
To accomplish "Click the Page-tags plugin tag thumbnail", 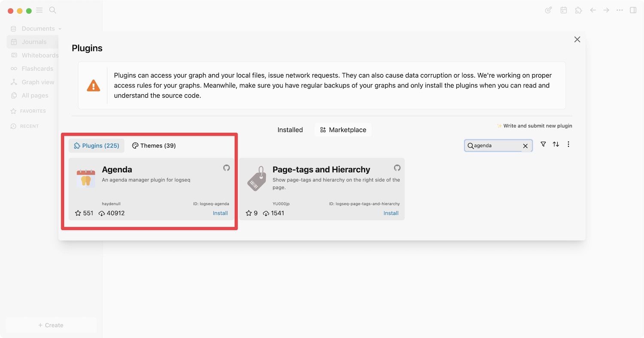I will [257, 178].
